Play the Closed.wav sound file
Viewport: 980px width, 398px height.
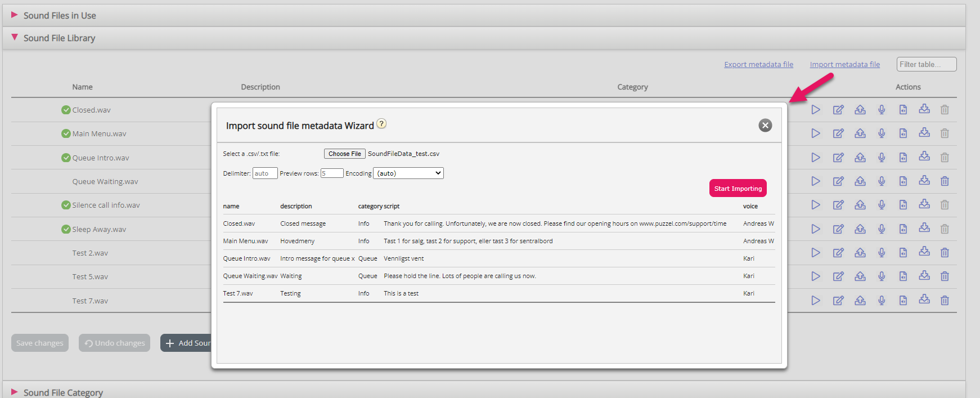click(815, 110)
